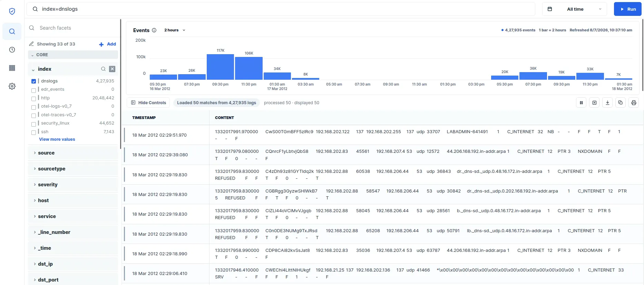Clear the index facet filter

[x=112, y=69]
